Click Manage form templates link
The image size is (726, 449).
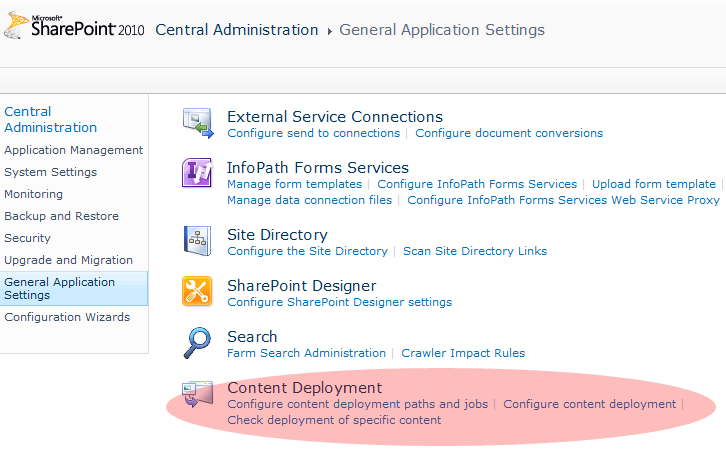294,184
